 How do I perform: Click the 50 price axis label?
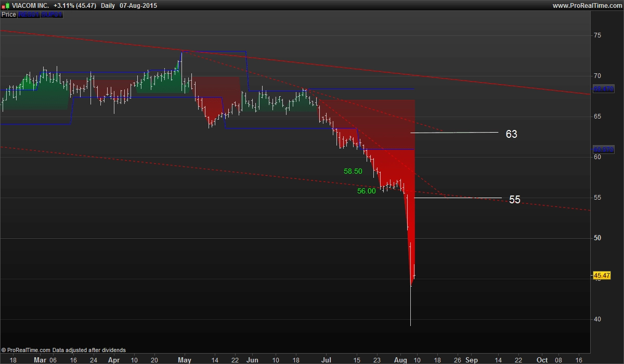coord(597,238)
